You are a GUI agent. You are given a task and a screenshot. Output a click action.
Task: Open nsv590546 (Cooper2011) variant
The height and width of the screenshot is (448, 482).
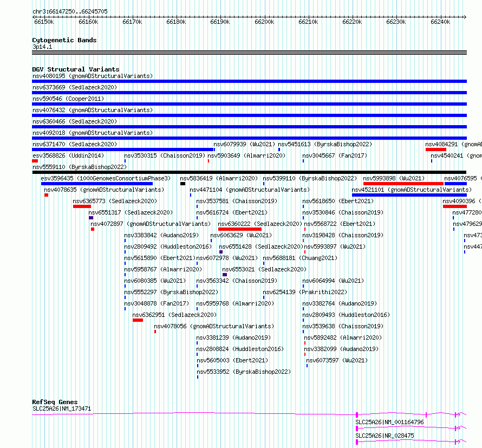[x=68, y=99]
